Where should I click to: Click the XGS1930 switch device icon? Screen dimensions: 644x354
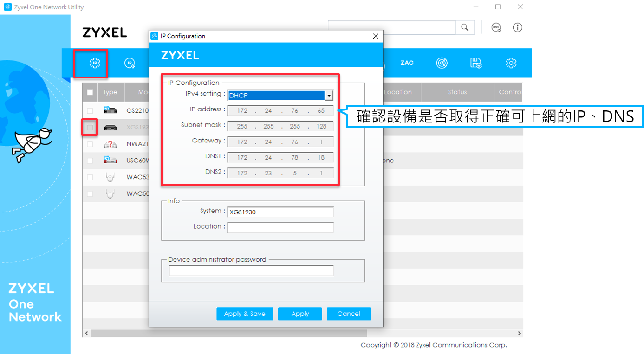click(110, 128)
